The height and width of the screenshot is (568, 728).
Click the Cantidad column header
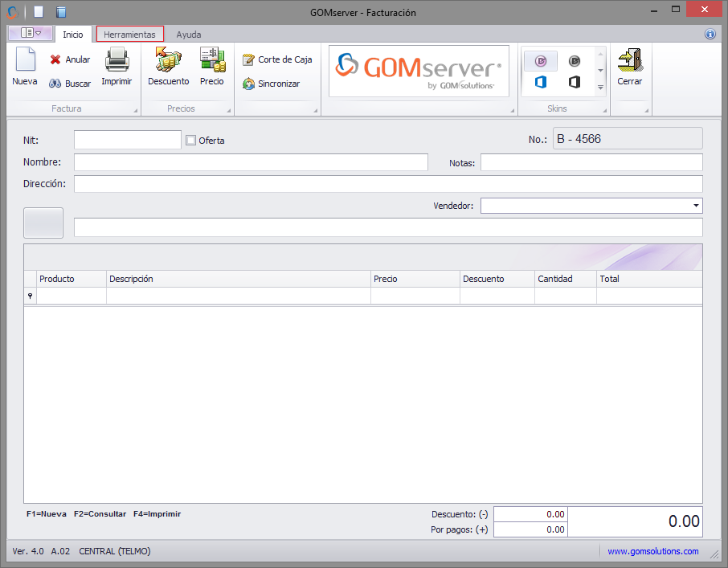click(566, 279)
